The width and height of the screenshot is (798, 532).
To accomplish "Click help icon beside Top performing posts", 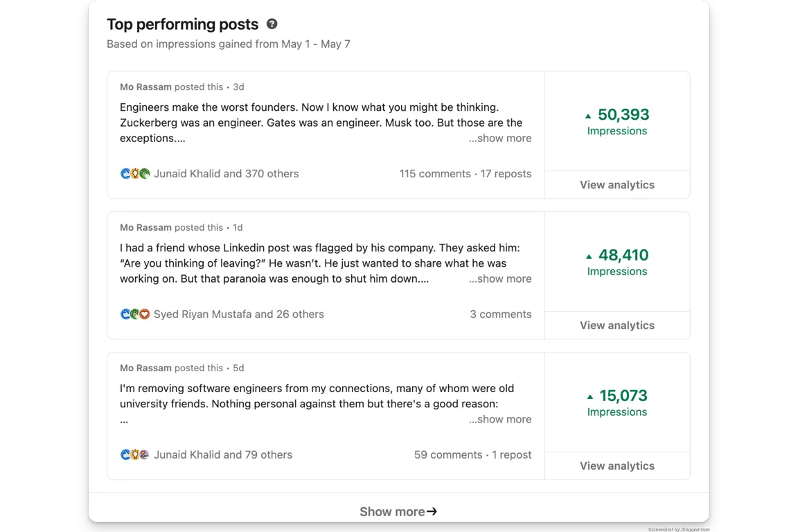I will (272, 24).
